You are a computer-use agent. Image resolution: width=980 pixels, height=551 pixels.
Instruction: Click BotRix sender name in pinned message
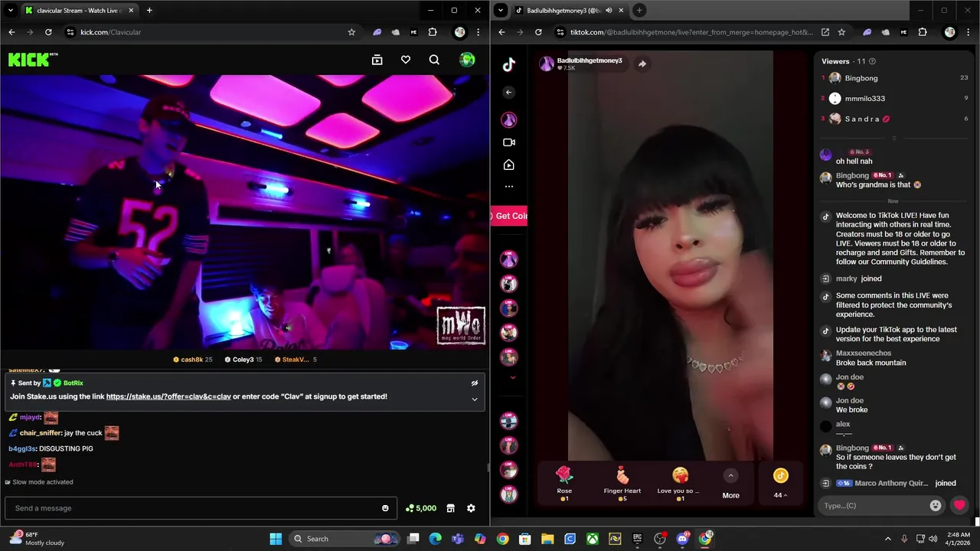[73, 383]
